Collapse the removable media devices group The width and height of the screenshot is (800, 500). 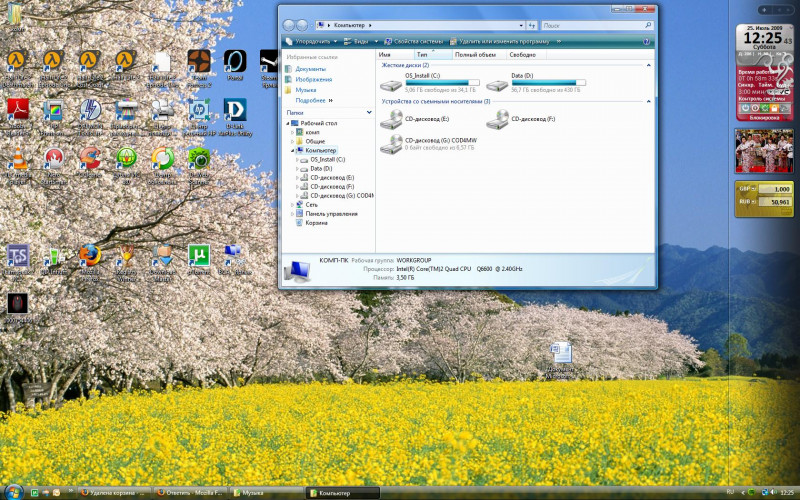click(648, 102)
